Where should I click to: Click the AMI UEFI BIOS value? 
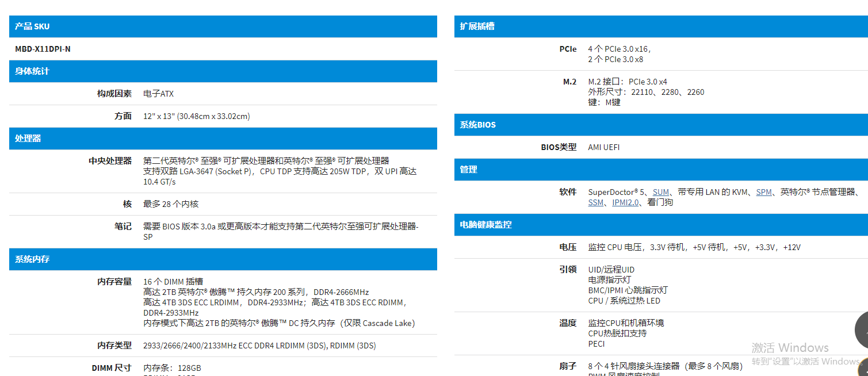(603, 147)
